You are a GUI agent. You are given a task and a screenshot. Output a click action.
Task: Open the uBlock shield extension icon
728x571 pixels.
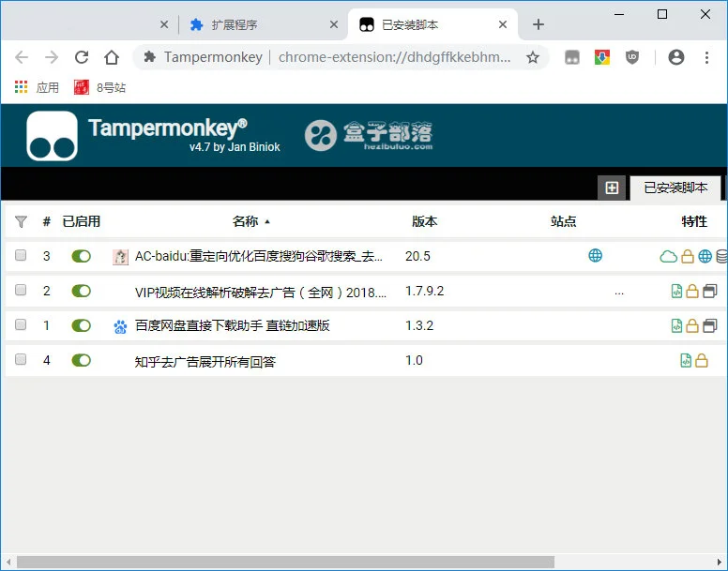coord(632,57)
